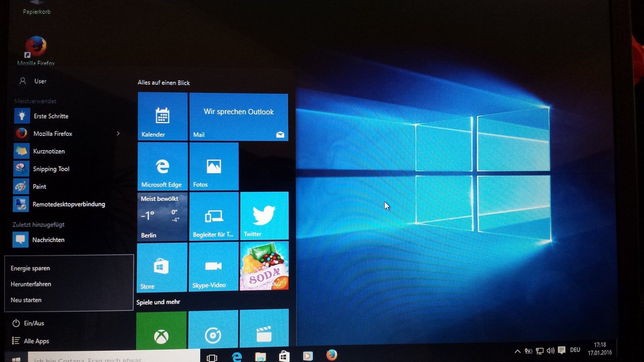Open the Skype-Video tile
The width and height of the screenshot is (644, 362).
(x=213, y=267)
